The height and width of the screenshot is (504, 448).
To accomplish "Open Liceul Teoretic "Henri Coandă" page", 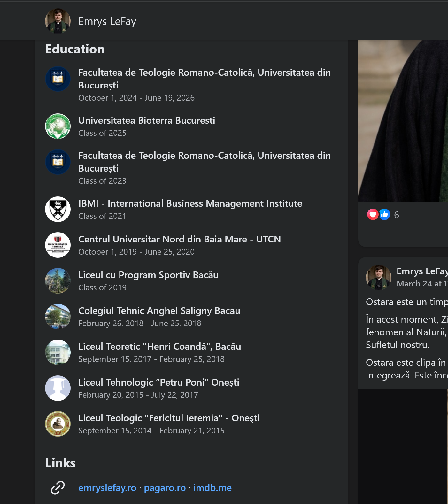I will (159, 347).
